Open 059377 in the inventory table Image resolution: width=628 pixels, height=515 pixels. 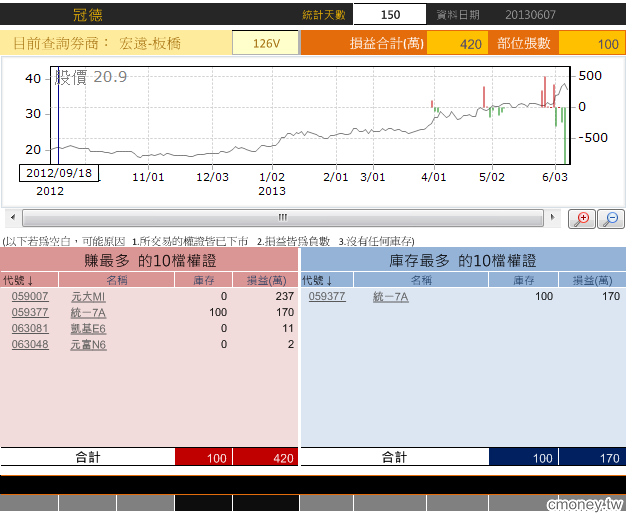point(327,297)
